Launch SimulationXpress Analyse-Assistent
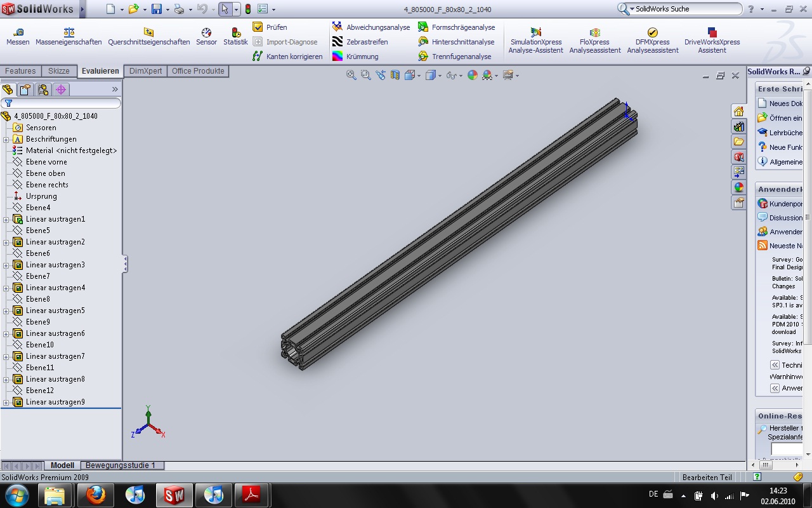 point(536,41)
